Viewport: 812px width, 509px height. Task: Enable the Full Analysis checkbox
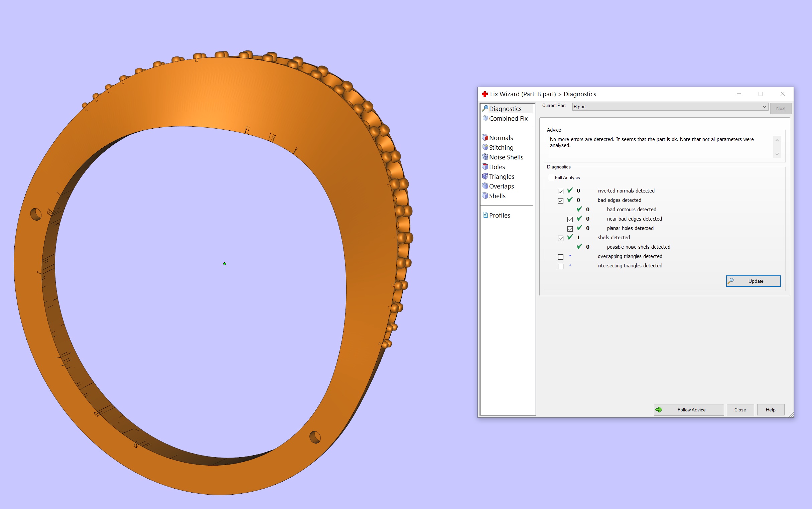point(551,177)
